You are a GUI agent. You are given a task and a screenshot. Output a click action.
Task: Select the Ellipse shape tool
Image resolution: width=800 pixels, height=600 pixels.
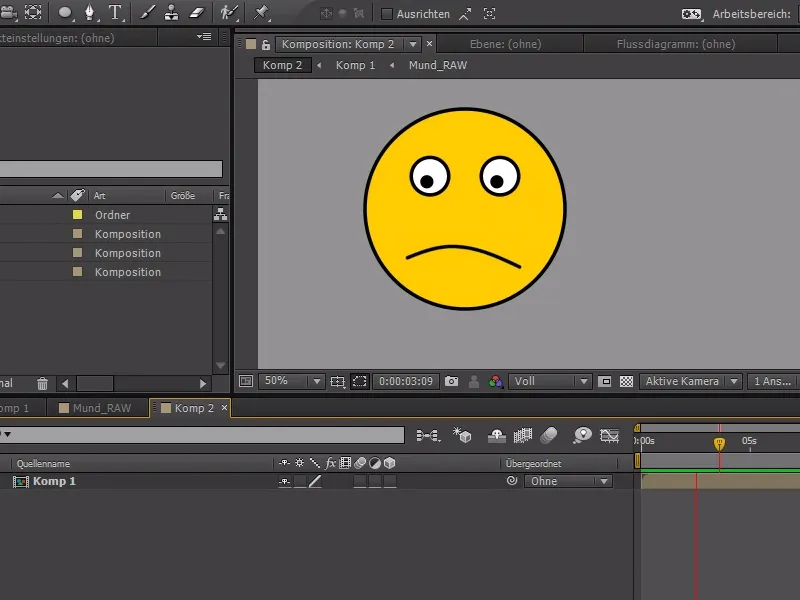65,12
